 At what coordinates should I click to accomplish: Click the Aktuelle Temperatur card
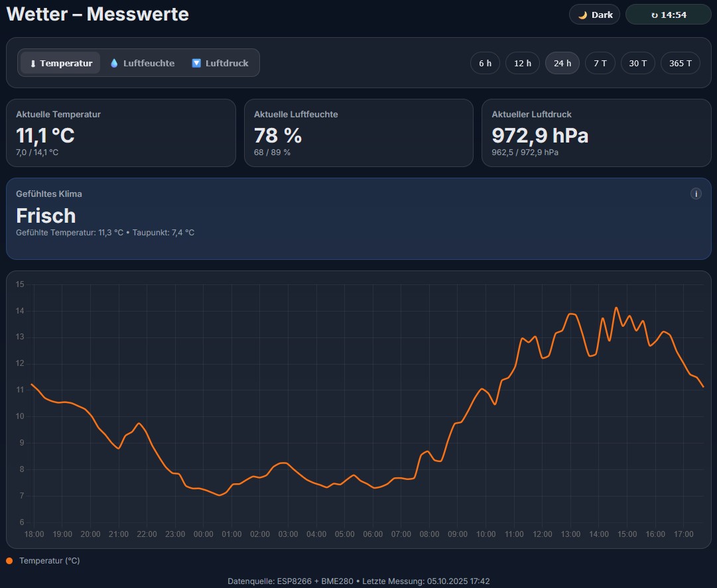(x=121, y=133)
